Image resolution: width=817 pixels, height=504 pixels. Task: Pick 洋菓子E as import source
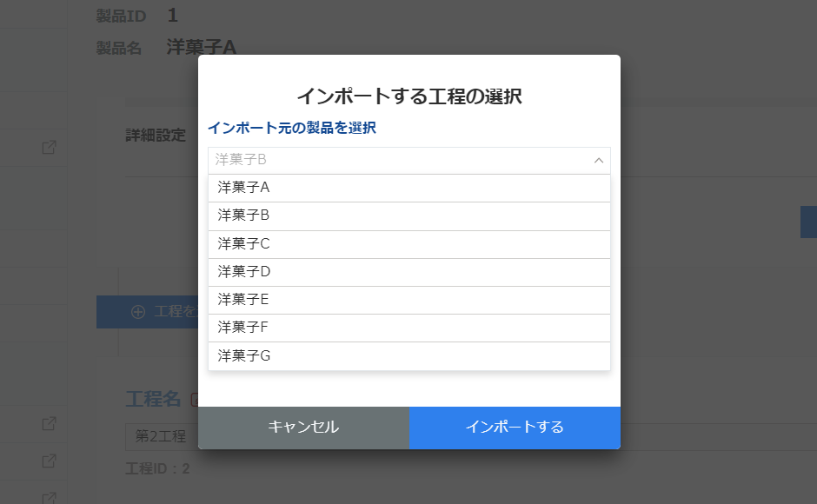point(409,300)
